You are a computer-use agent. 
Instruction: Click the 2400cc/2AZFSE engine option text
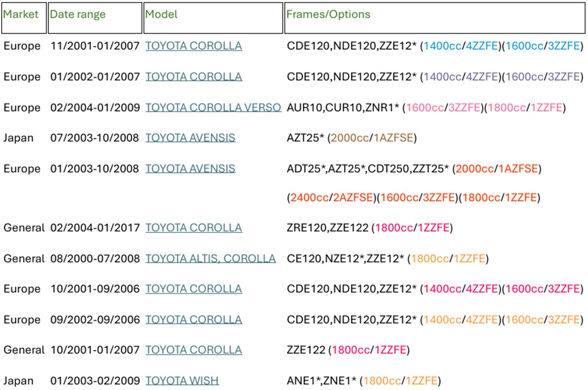pyautogui.click(x=332, y=198)
